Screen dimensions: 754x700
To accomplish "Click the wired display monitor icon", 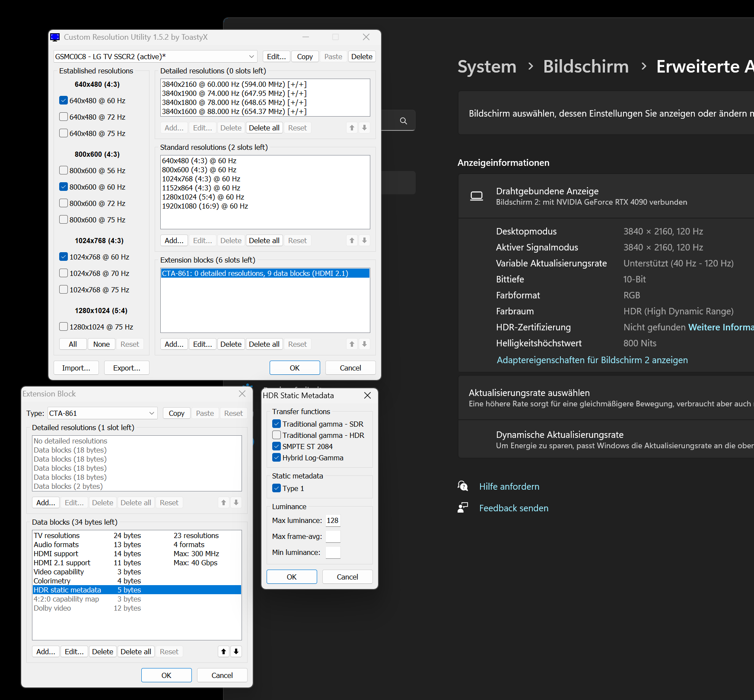I will [477, 196].
